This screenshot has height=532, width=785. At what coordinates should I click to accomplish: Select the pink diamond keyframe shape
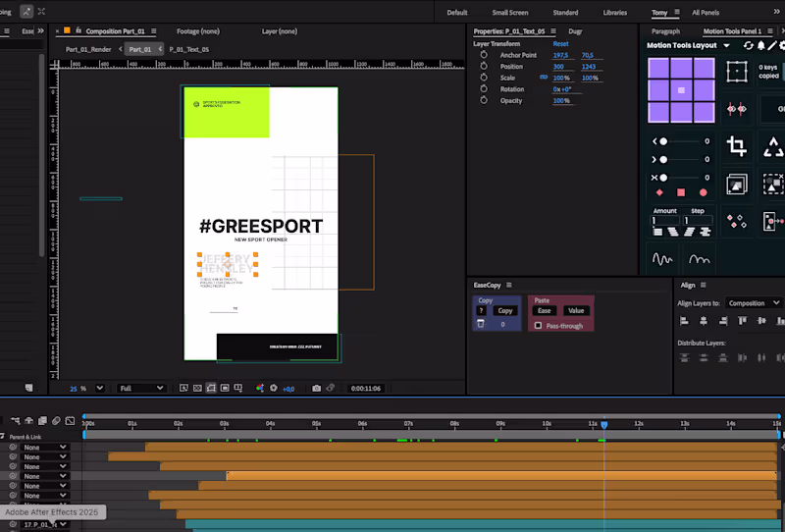pos(659,192)
